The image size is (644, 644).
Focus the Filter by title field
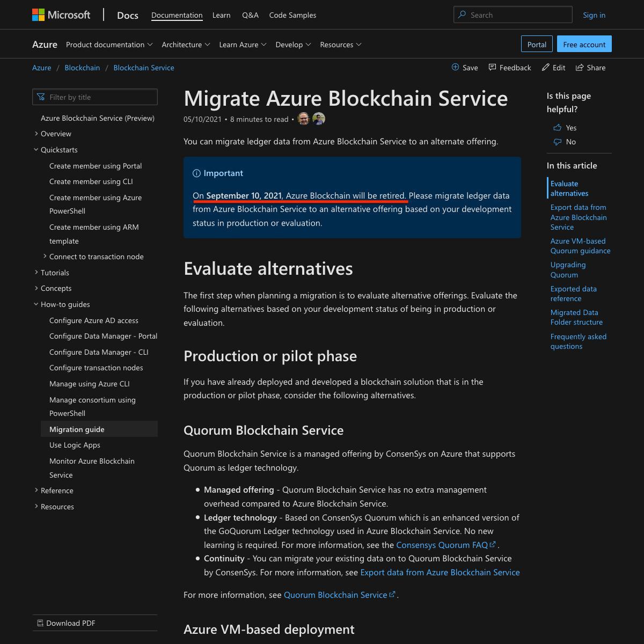tap(95, 97)
